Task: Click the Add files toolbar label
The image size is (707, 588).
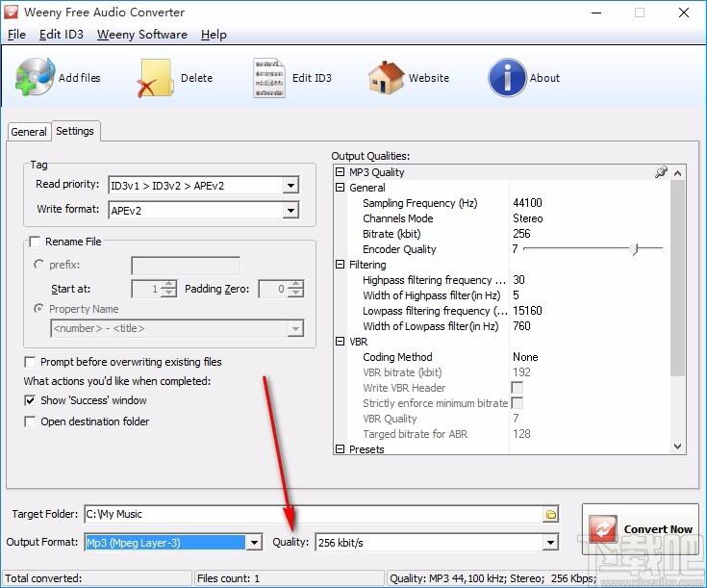Action: [79, 78]
